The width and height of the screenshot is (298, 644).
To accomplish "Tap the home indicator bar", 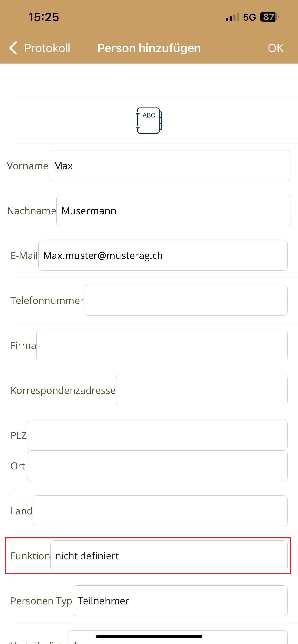I will tap(149, 637).
